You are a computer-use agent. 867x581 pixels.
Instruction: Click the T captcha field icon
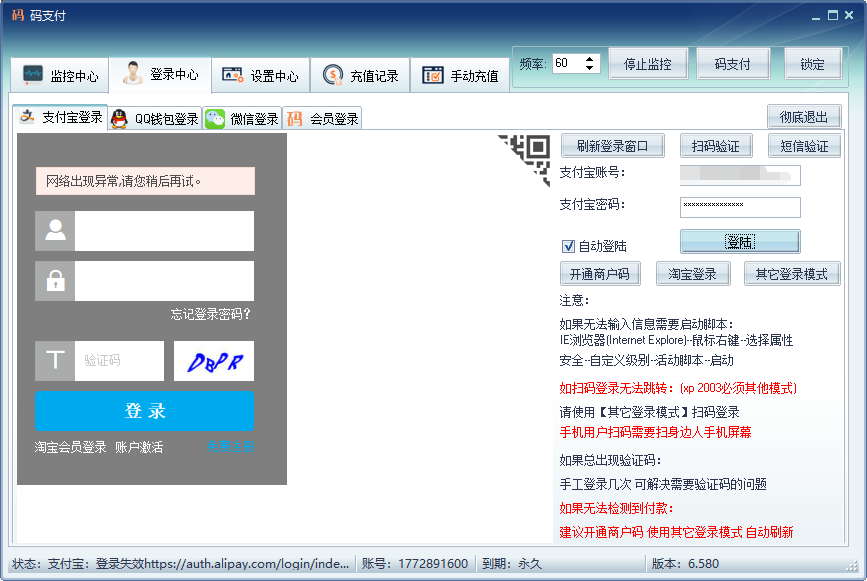coord(55,360)
